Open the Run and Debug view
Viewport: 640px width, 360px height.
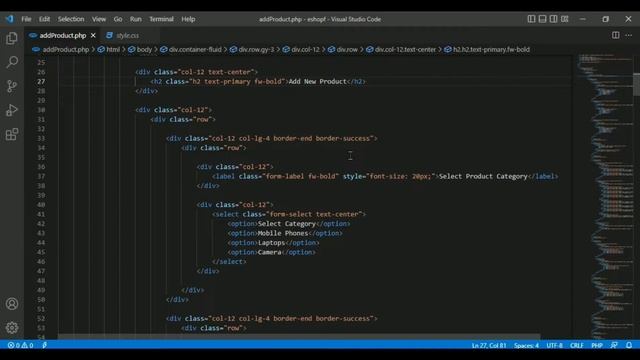point(12,110)
